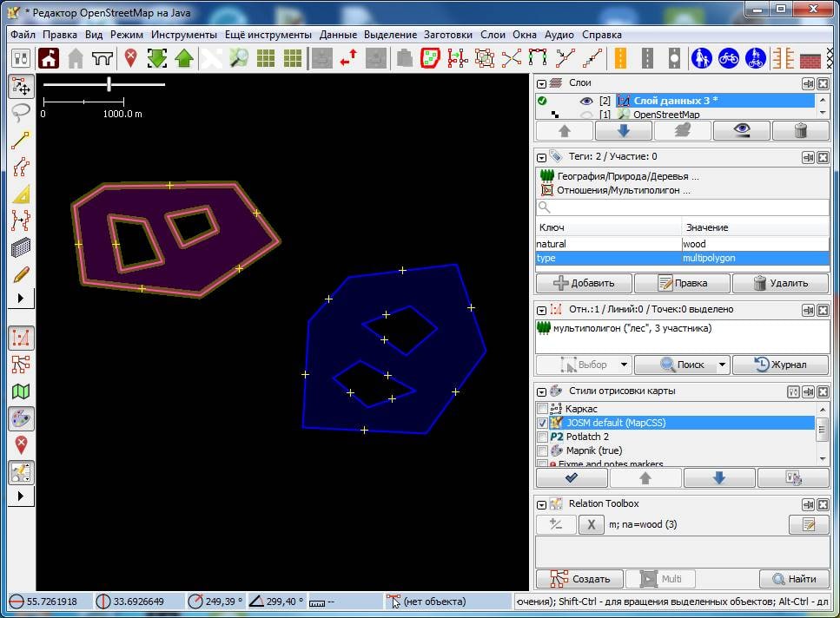Viewport: 840px width, 618px height.
Task: Toggle the Mapnik (true) style checkbox
Action: pyautogui.click(x=542, y=450)
